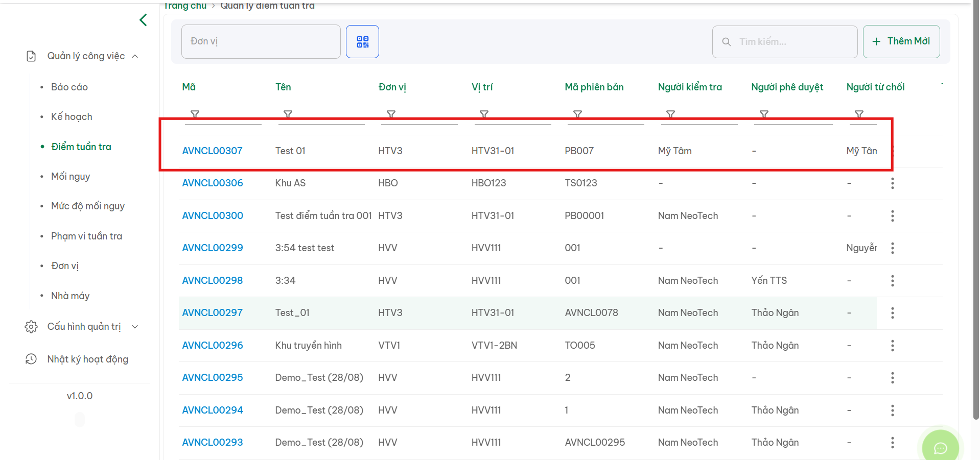The image size is (980, 460).
Task: Click the Cấu hình quản trị gear icon
Action: [x=31, y=327]
